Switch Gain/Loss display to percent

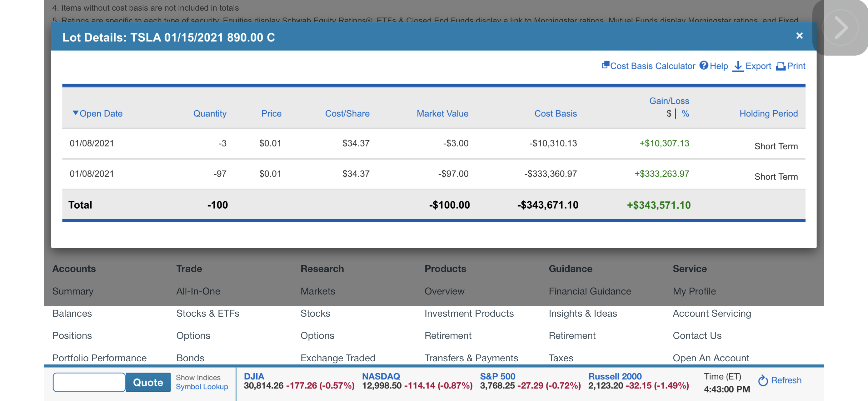tap(685, 113)
